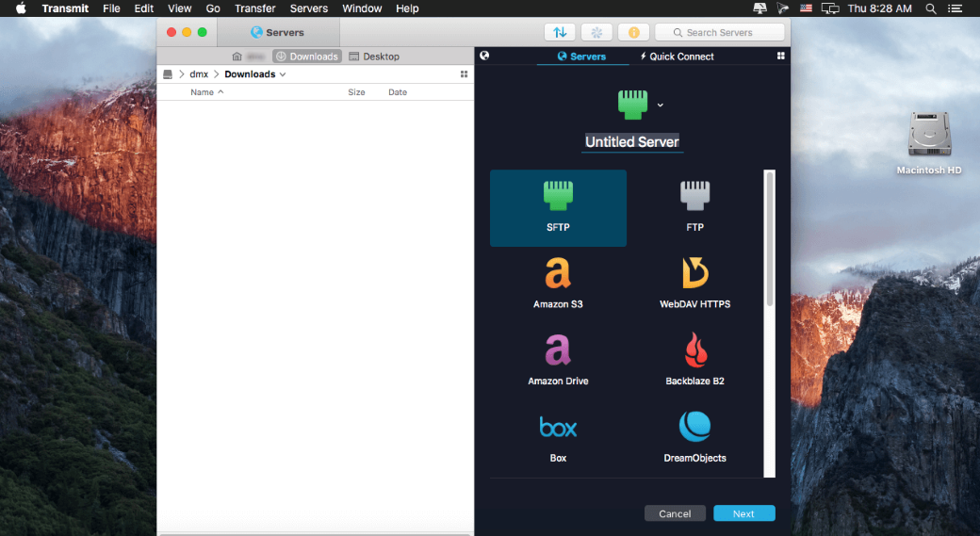
Task: Open the Get Info toolbar button
Action: (634, 32)
